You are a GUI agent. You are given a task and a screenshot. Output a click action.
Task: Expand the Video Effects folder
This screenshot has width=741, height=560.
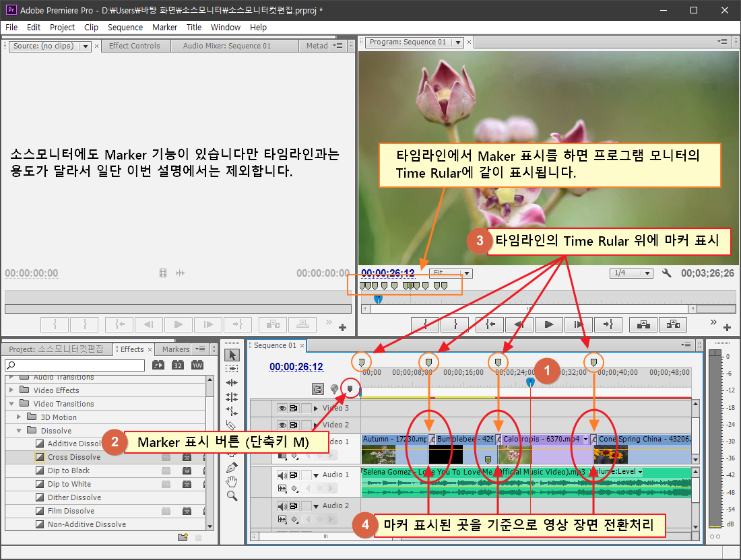click(11, 390)
